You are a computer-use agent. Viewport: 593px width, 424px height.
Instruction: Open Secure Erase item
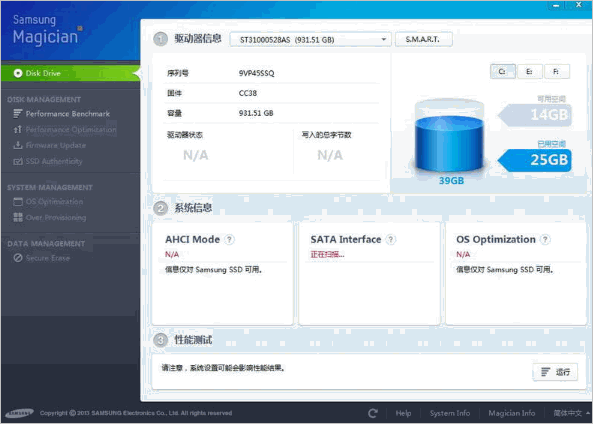[48, 258]
